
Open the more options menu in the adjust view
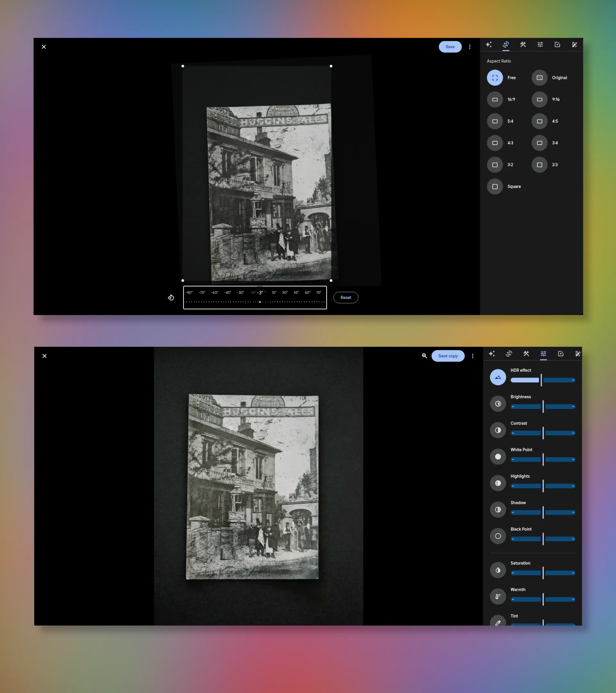coord(472,356)
